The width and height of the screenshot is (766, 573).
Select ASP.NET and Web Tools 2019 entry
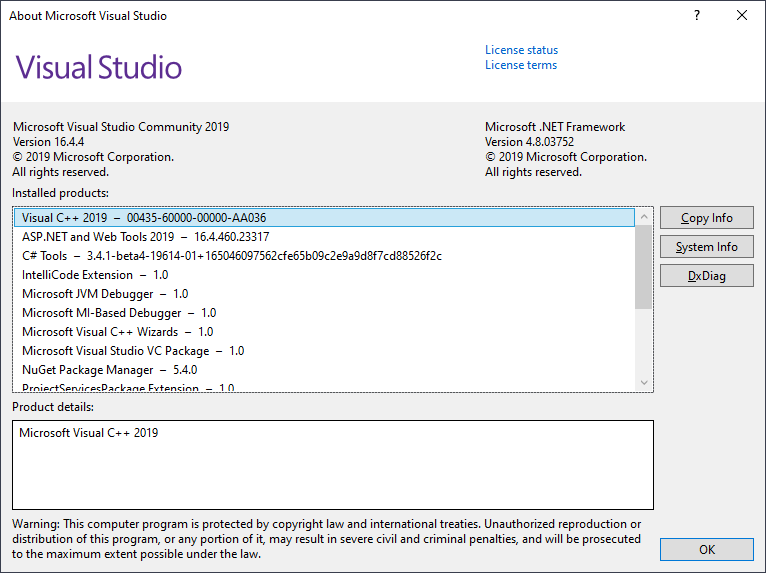pos(145,237)
